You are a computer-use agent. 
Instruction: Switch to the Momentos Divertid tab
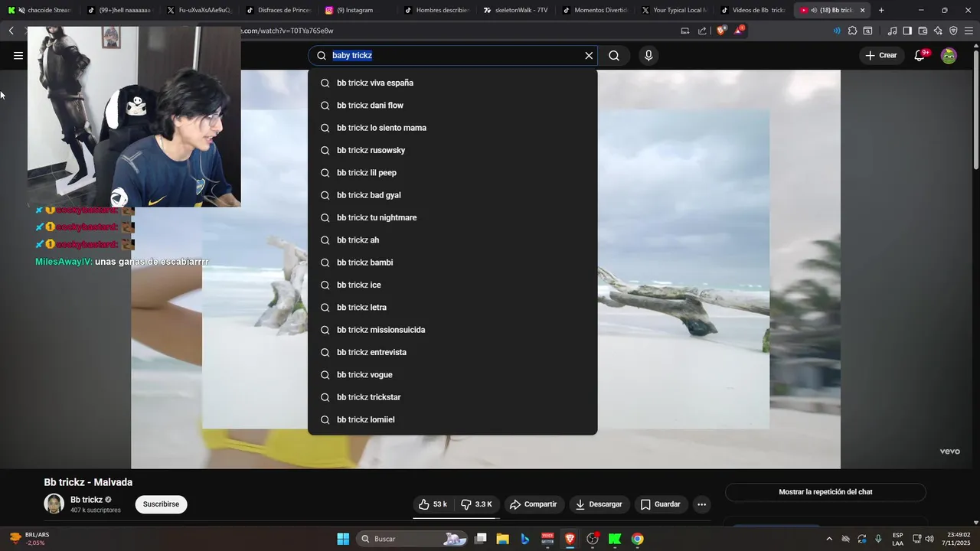coord(594,10)
